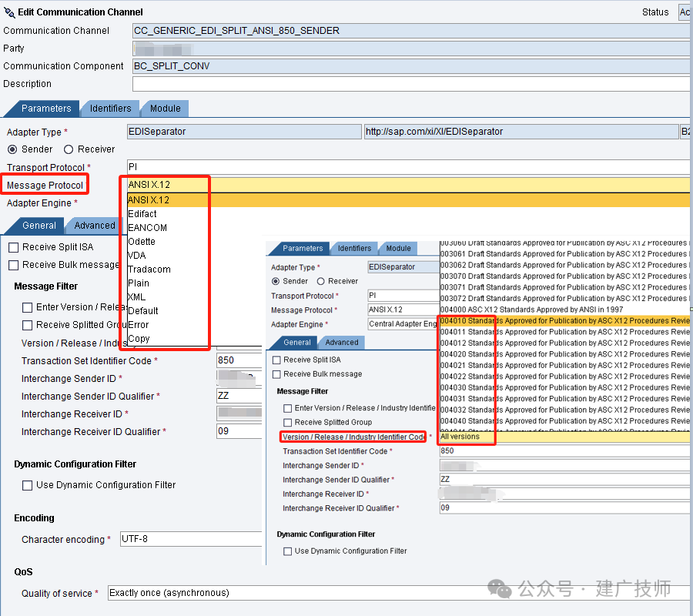Check the Receive Split ISA checkbox

pos(13,247)
